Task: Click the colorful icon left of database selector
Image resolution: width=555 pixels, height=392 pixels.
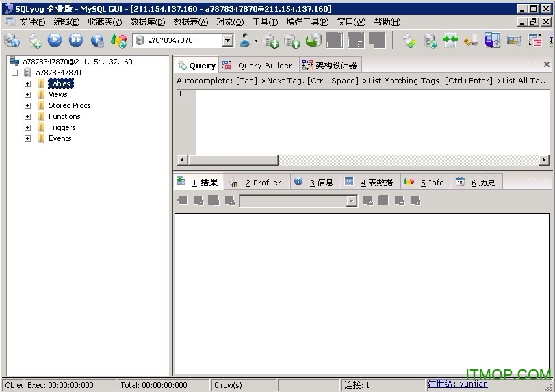Action: [x=118, y=40]
